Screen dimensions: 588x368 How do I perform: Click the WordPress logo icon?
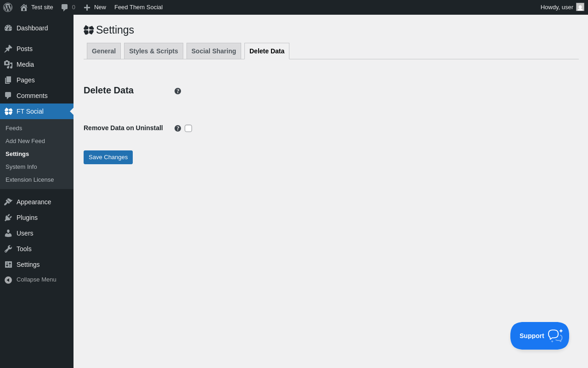pyautogui.click(x=8, y=7)
